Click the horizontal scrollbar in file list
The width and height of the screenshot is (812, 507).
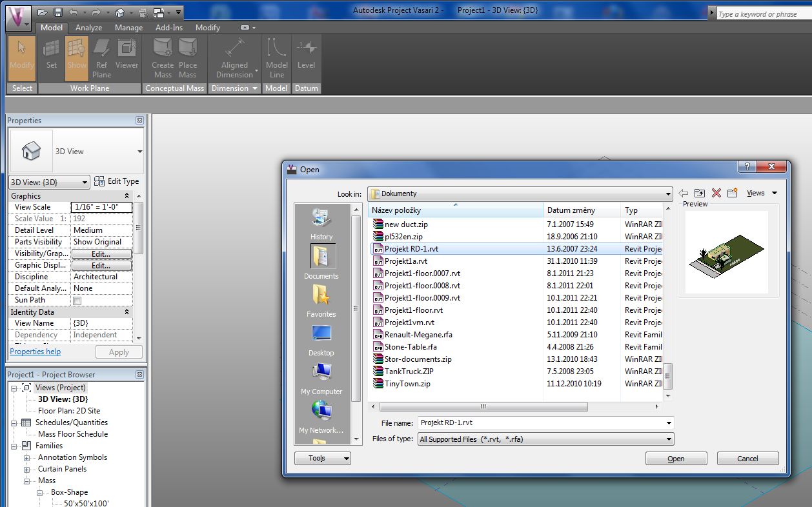coord(483,407)
